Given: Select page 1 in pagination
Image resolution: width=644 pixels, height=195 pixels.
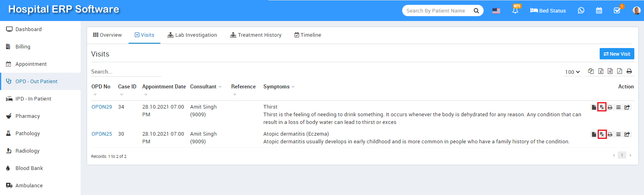Looking at the screenshot, I should [622, 155].
